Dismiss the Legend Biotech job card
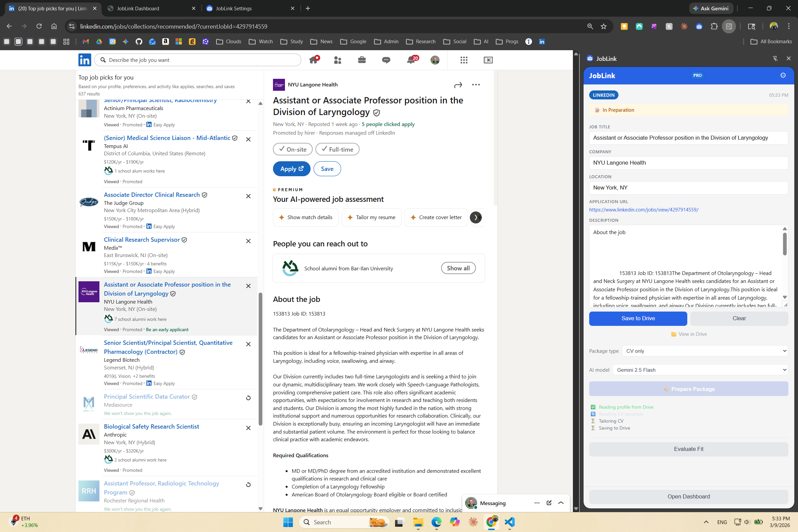The width and height of the screenshot is (798, 532). (248, 344)
